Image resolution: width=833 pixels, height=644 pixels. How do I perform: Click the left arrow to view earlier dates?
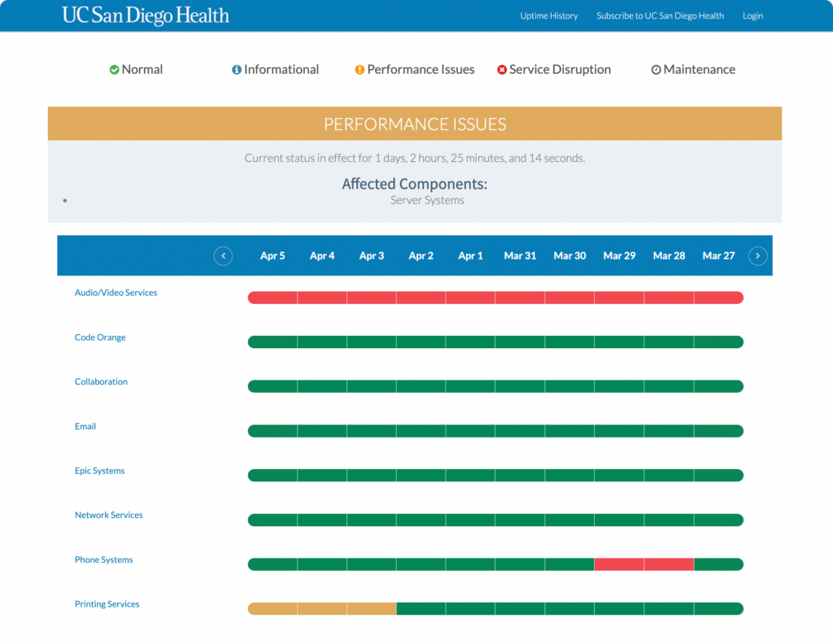point(223,255)
